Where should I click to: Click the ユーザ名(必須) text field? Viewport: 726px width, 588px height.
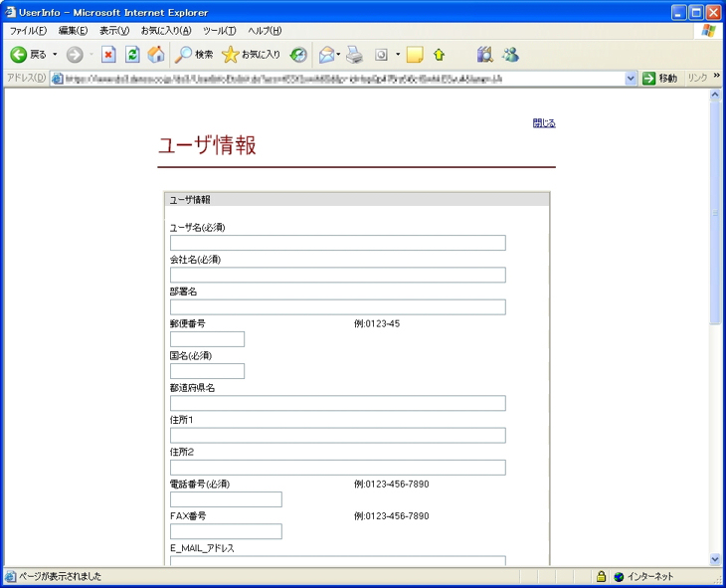(x=337, y=243)
